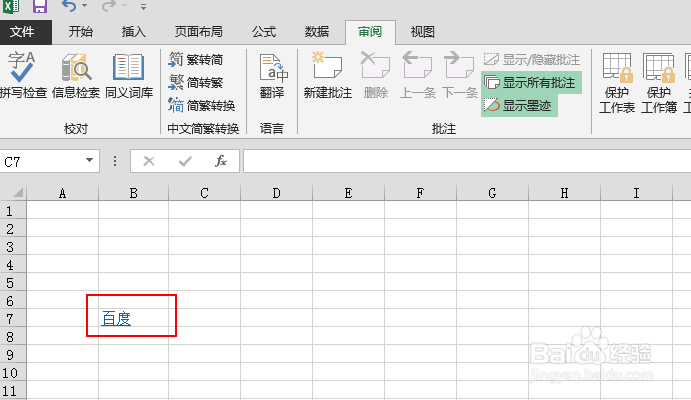Select column G header
This screenshot has width=691, height=400.
tap(492, 193)
